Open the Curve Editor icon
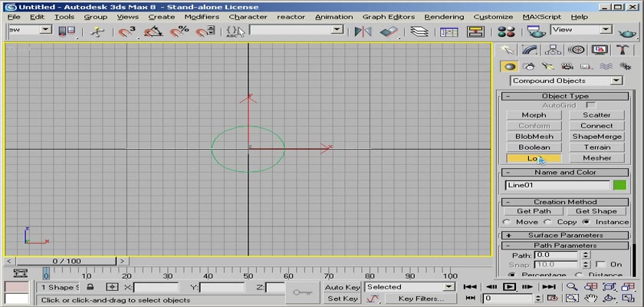Image resolution: width=644 pixels, height=307 pixels. [x=449, y=31]
